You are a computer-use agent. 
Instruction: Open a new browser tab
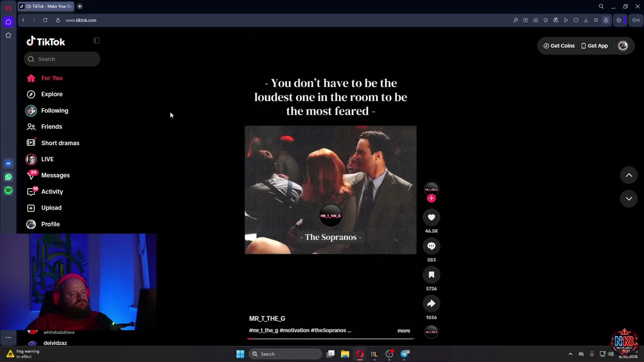tap(79, 7)
